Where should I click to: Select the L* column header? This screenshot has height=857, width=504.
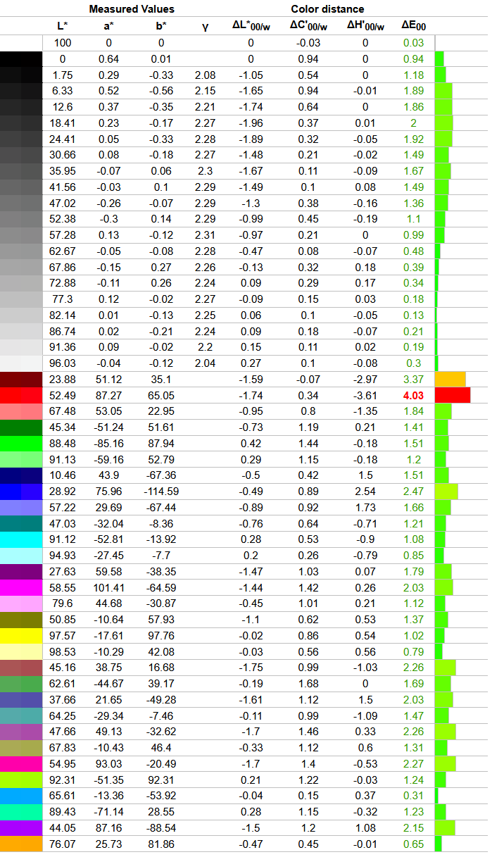63,27
